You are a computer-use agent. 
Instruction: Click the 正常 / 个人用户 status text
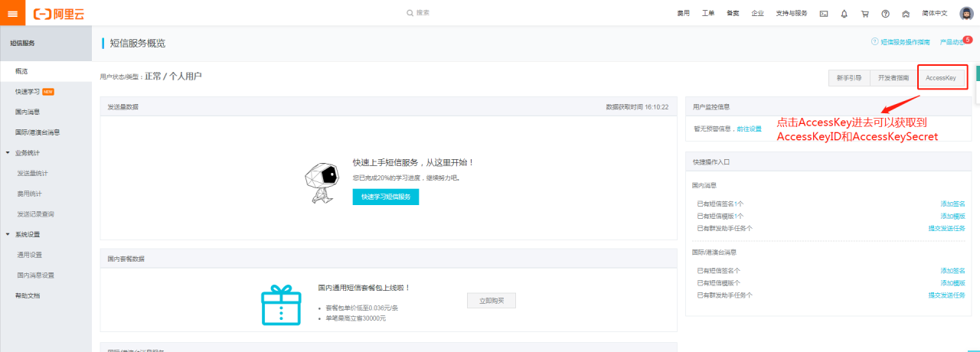pos(173,77)
